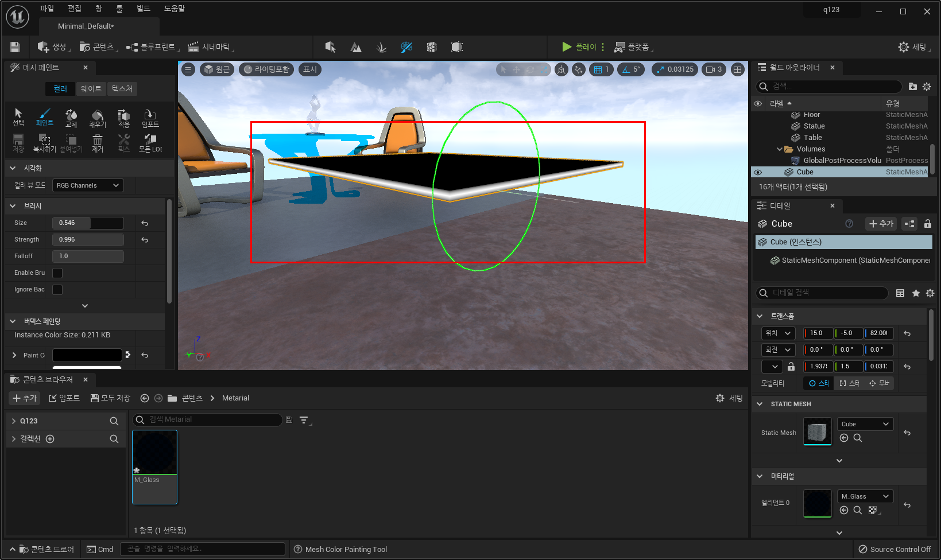Open Landscape mode icon

click(356, 47)
